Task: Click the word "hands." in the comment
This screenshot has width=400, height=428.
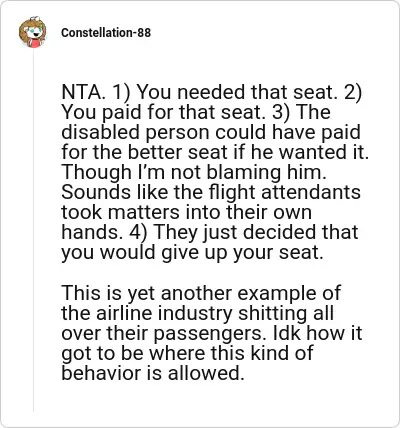Action: (x=92, y=232)
